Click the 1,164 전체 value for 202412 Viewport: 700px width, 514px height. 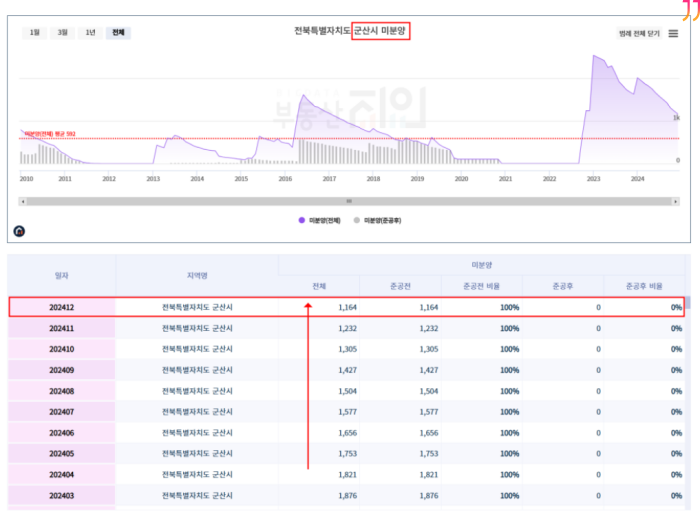point(347,307)
